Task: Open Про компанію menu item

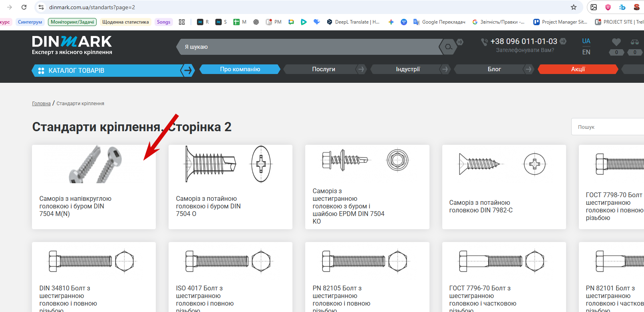Action: click(x=240, y=69)
